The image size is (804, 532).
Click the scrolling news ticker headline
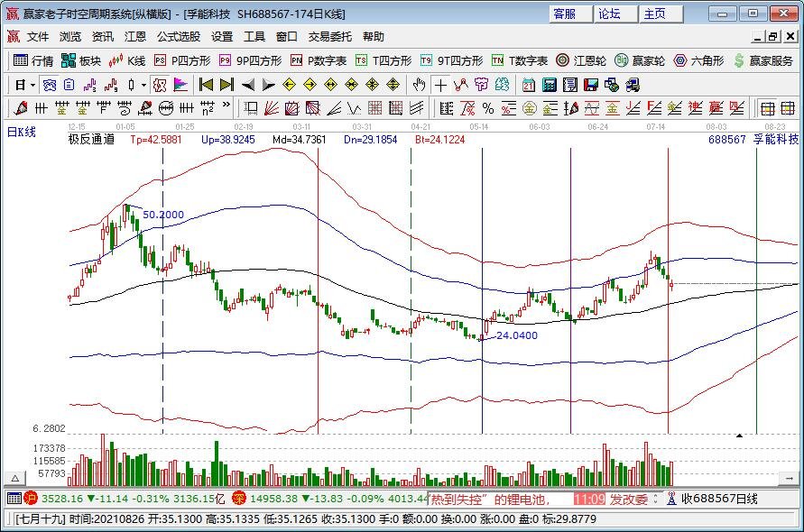[x=490, y=499]
